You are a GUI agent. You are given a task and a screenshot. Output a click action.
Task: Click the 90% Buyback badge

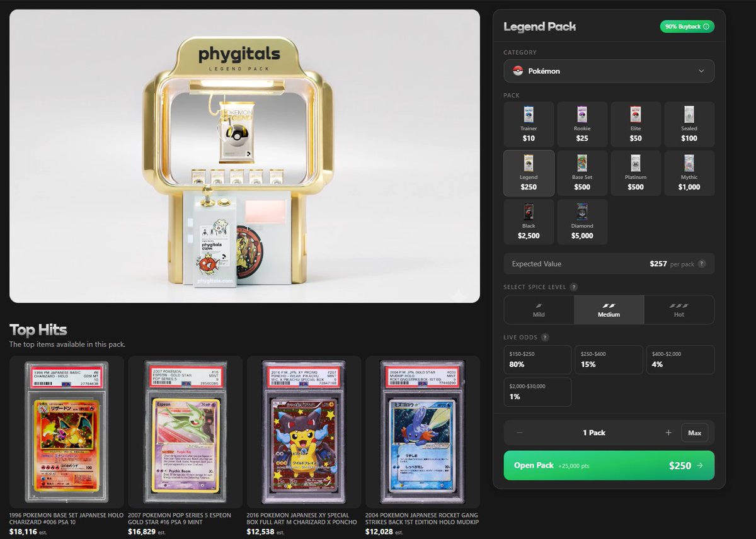tap(687, 26)
